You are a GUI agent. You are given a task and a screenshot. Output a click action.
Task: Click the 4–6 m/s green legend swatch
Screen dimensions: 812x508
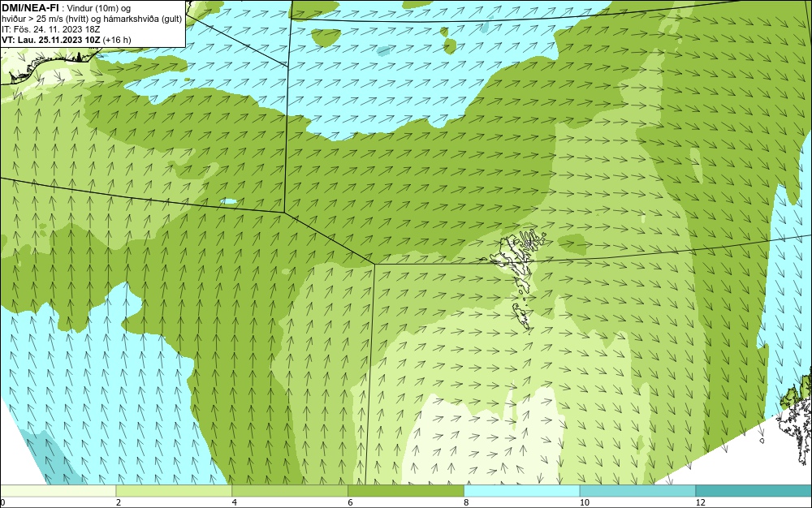[x=290, y=491]
